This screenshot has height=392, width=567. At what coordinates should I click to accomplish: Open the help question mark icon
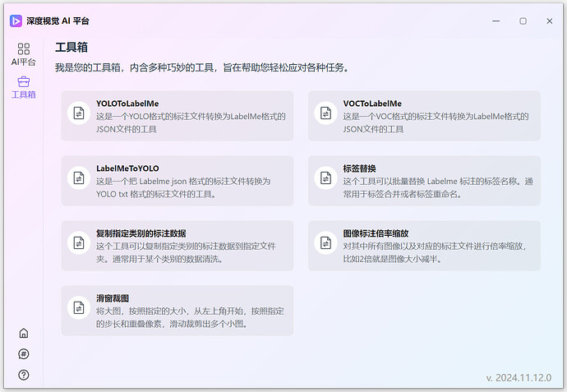24,375
